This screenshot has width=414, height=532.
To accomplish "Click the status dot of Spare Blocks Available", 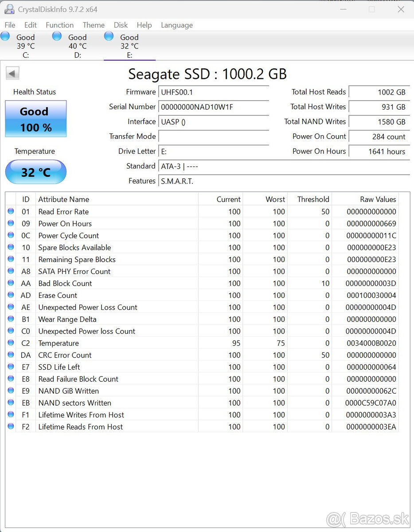I will pos(11,247).
